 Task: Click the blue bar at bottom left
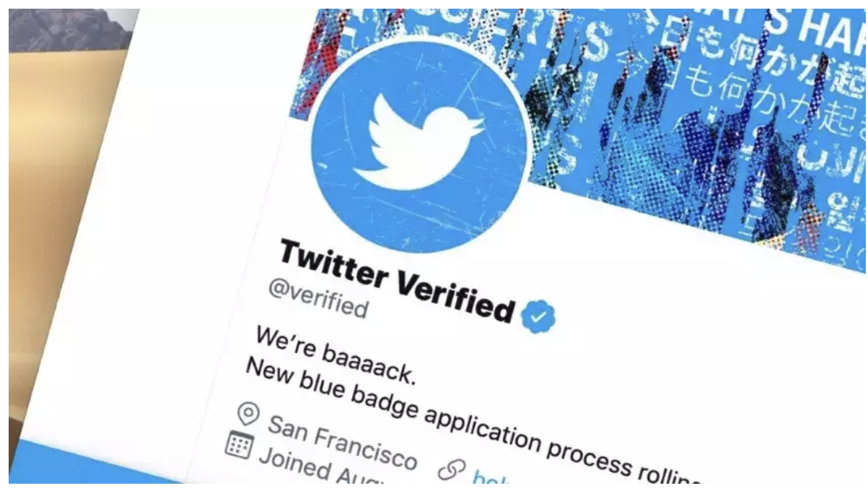tap(101, 462)
